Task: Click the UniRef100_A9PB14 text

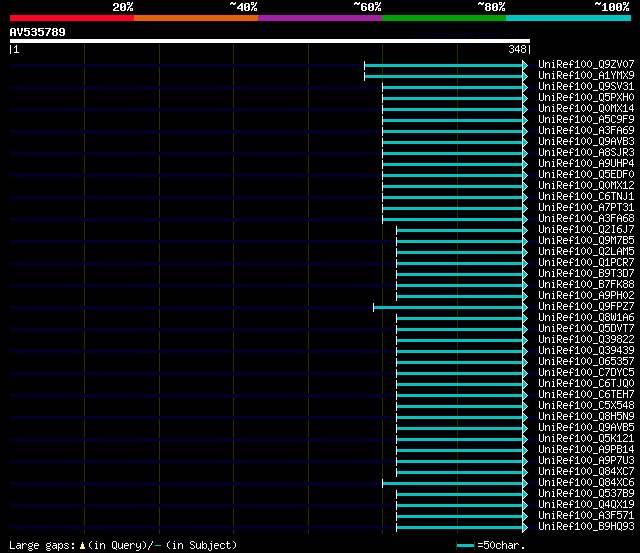Action: point(586,450)
